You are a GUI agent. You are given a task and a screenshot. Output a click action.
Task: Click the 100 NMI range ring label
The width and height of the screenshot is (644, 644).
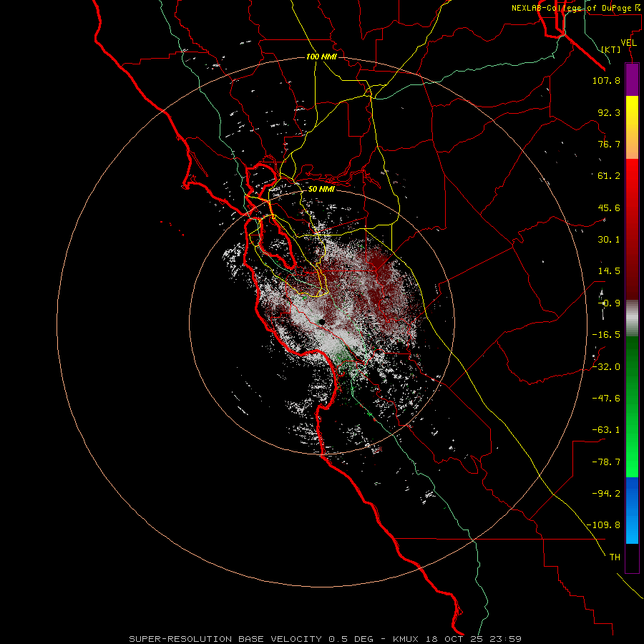(321, 57)
